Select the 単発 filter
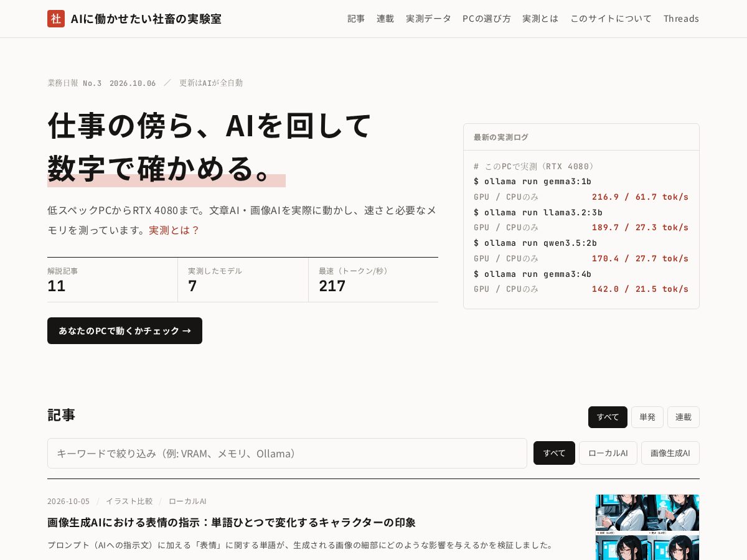747x560 pixels. (647, 417)
